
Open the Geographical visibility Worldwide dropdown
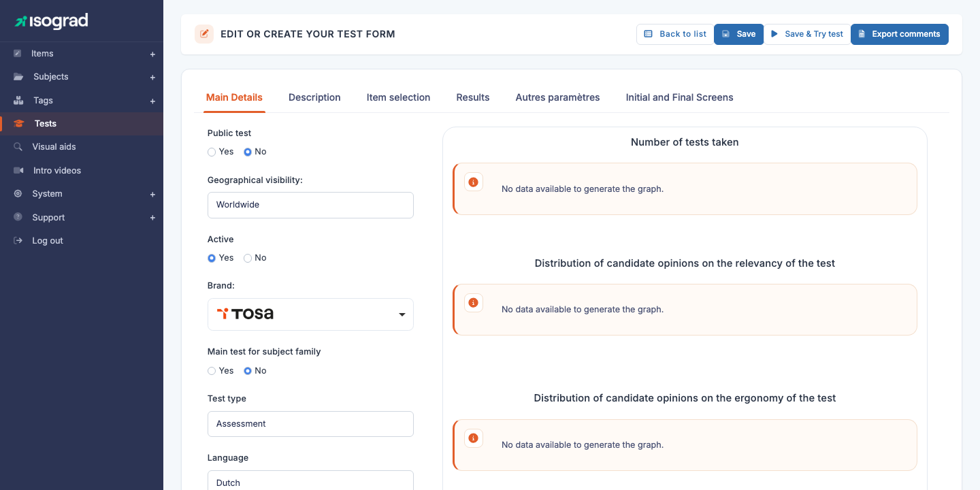[310, 205]
